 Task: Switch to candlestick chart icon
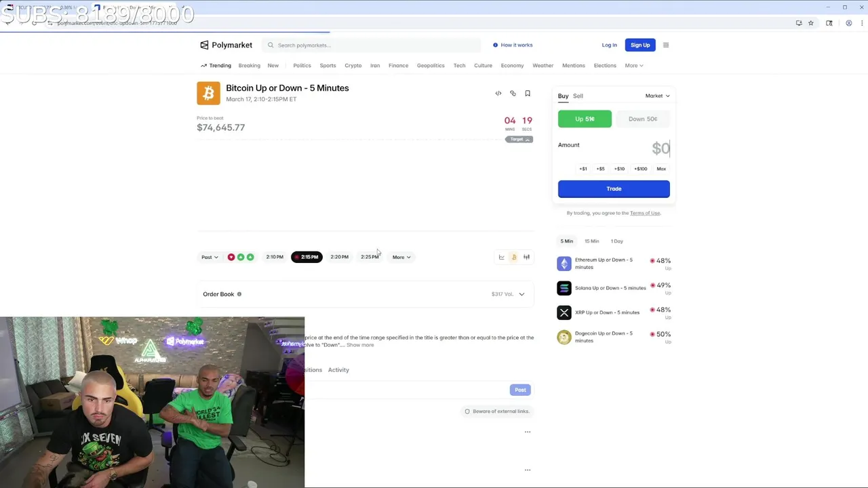click(526, 257)
